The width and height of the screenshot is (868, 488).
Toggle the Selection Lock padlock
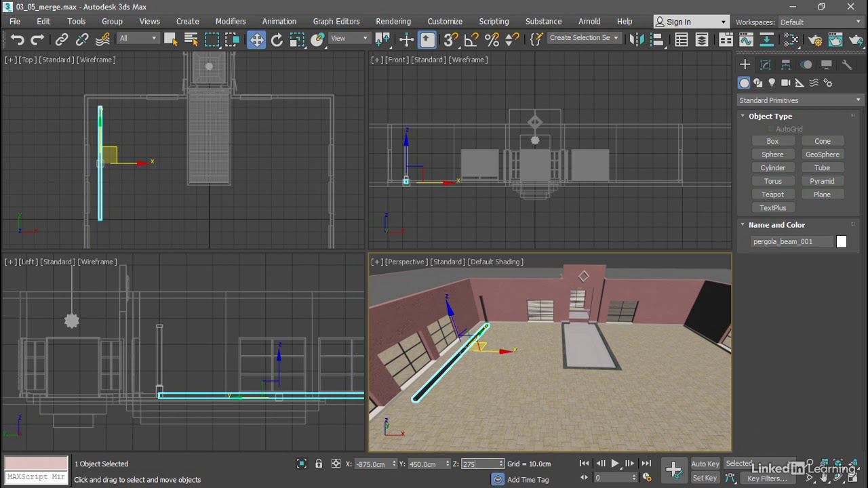tap(319, 464)
